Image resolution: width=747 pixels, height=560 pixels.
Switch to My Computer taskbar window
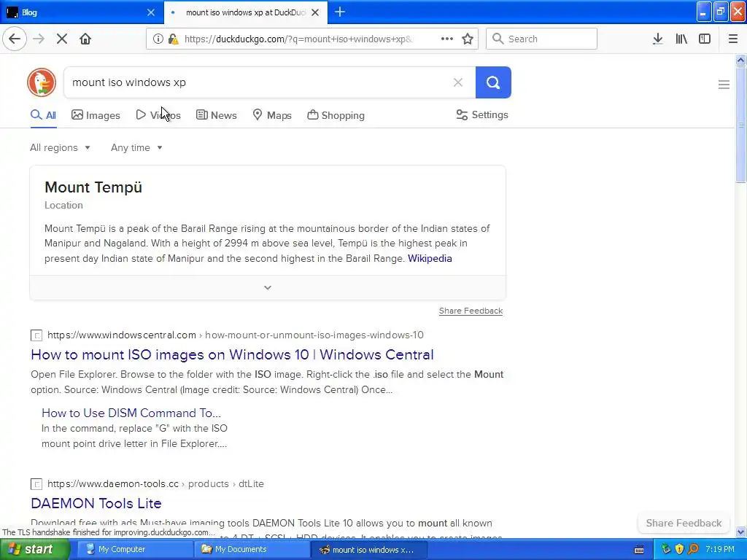point(135,549)
